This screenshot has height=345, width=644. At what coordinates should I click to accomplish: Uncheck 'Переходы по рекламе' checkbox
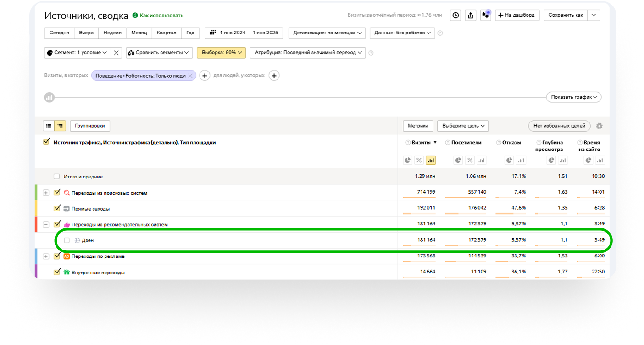57,256
